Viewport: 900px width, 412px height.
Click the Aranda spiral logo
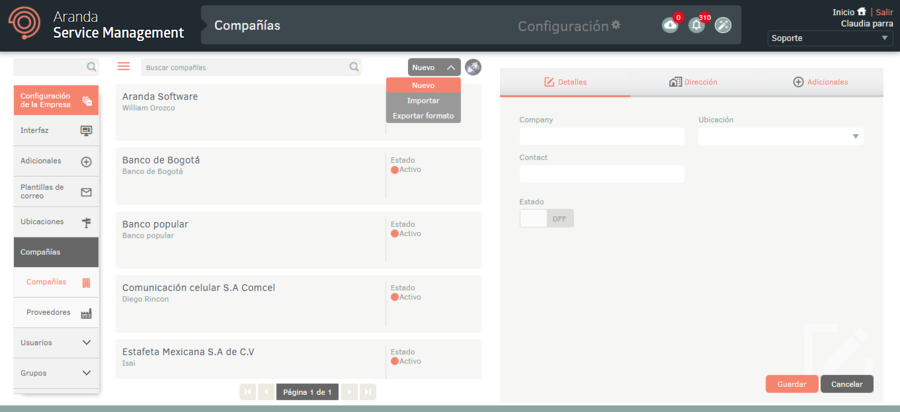point(24,24)
